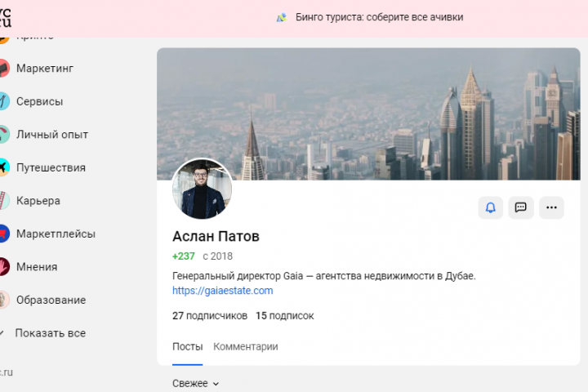Open Сервисы section in sidebar
Image resolution: width=588 pixels, height=392 pixels.
pyautogui.click(x=39, y=101)
